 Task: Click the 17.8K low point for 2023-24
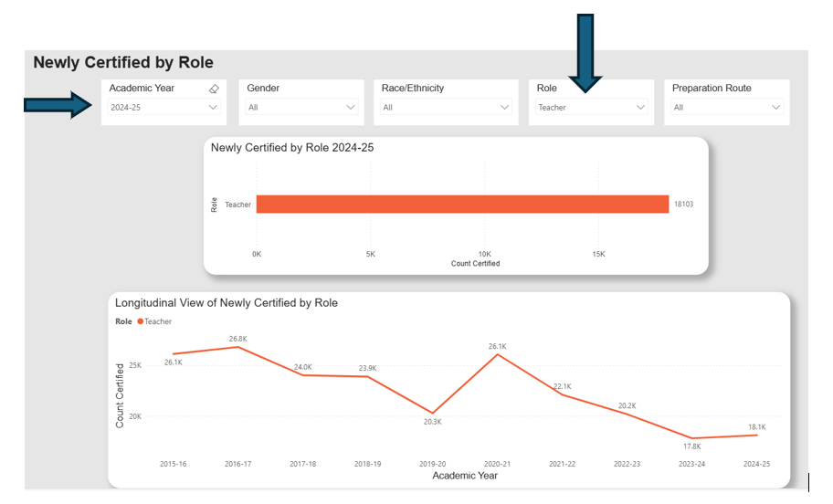(x=691, y=438)
